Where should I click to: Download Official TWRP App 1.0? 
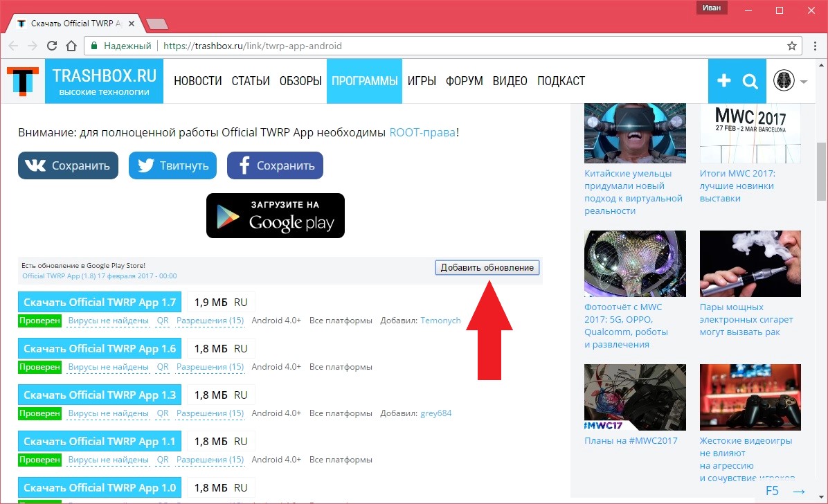click(99, 488)
